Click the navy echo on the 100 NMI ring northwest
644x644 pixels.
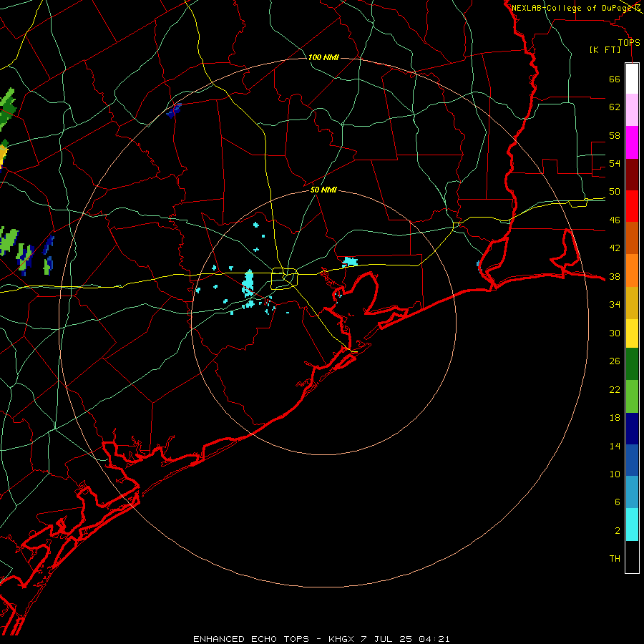pyautogui.click(x=174, y=110)
